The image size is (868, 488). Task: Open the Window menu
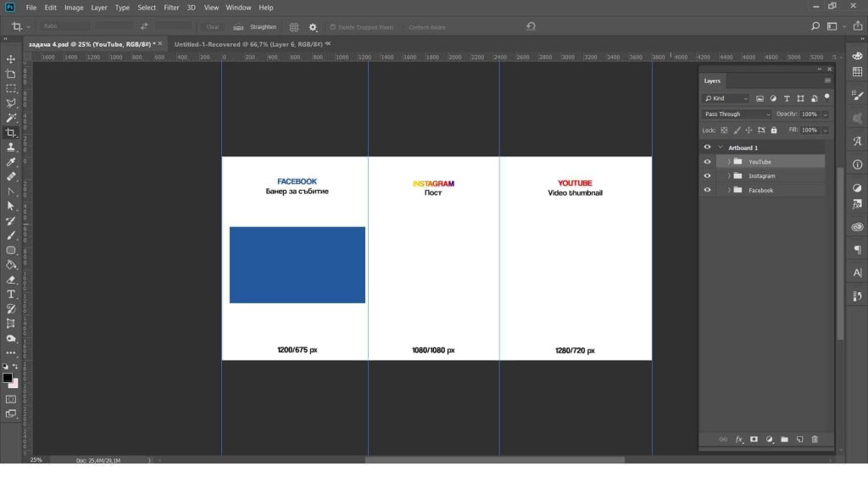pos(238,8)
